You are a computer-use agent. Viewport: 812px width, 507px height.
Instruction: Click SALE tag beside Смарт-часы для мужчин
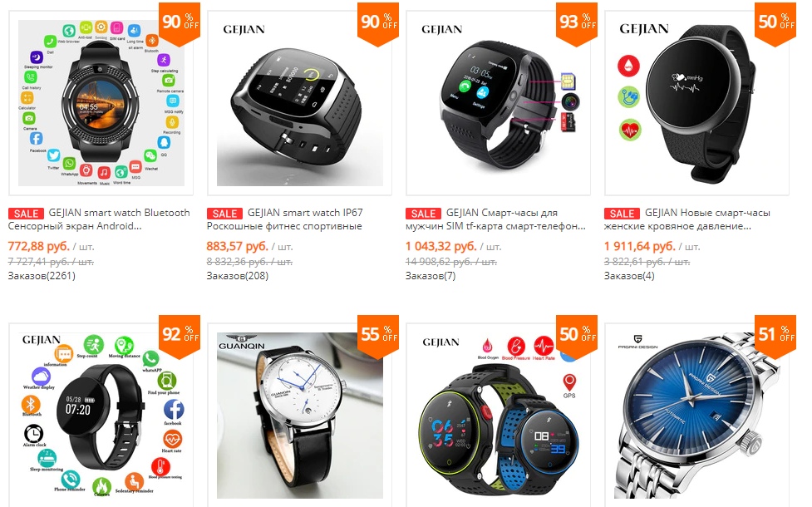tap(423, 214)
